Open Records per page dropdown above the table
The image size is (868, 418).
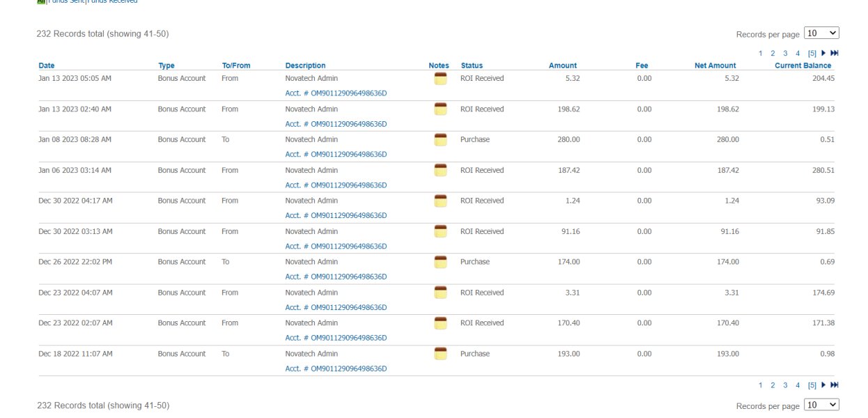821,33
